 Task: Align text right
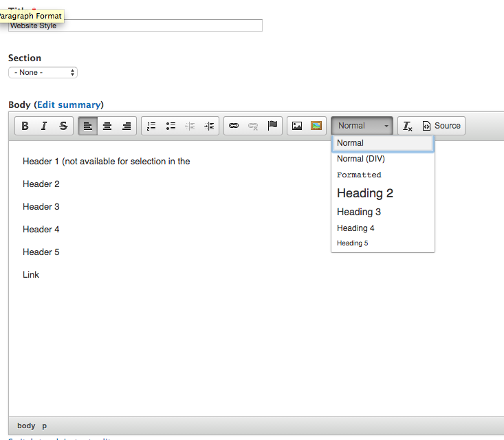tap(127, 126)
